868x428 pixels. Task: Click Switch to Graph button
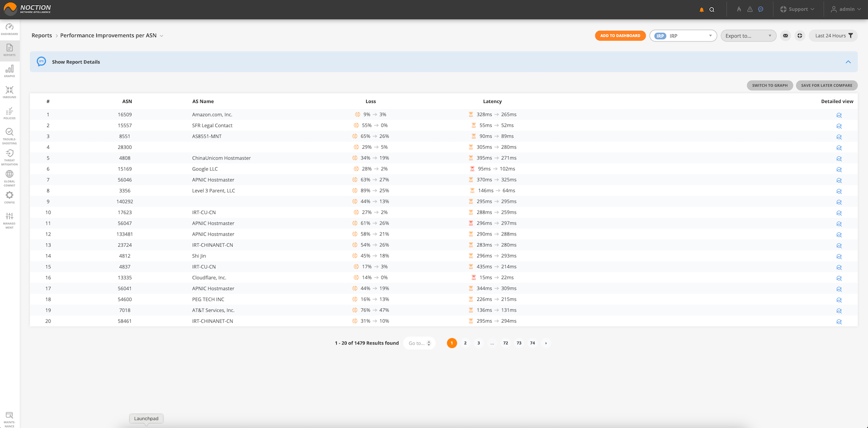point(769,85)
